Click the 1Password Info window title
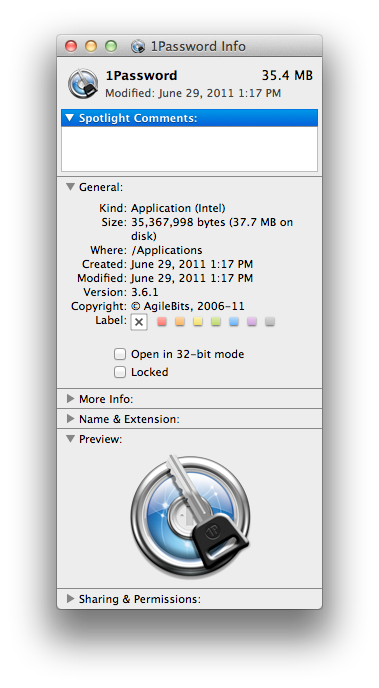The height and width of the screenshot is (688, 379). (x=198, y=46)
